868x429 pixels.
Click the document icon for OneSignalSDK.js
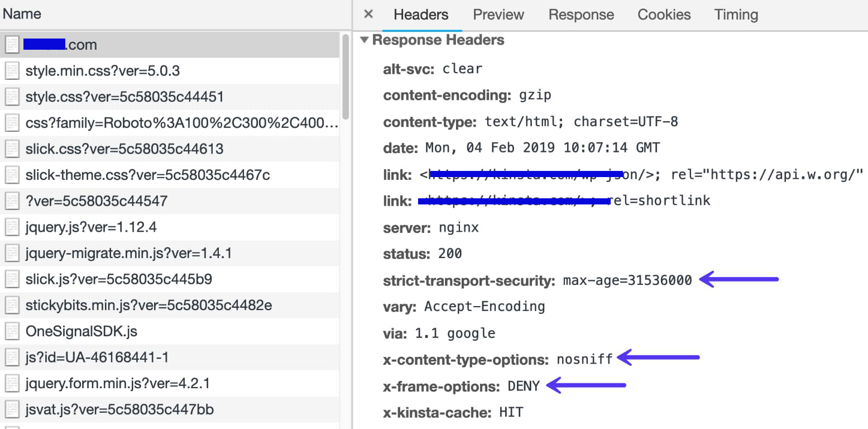click(x=12, y=331)
